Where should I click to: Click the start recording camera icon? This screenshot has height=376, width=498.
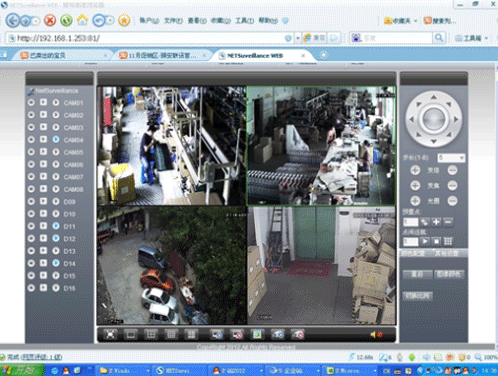point(278,334)
